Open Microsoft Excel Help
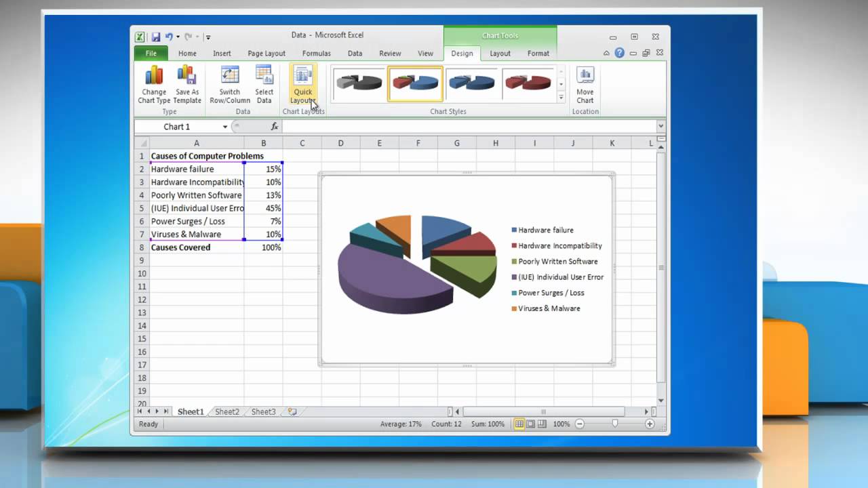This screenshot has height=488, width=868. pos(619,53)
